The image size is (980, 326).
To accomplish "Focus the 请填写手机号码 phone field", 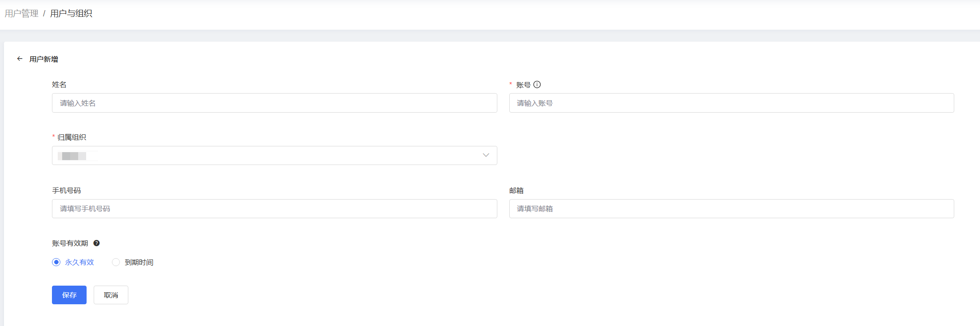I will coord(274,208).
